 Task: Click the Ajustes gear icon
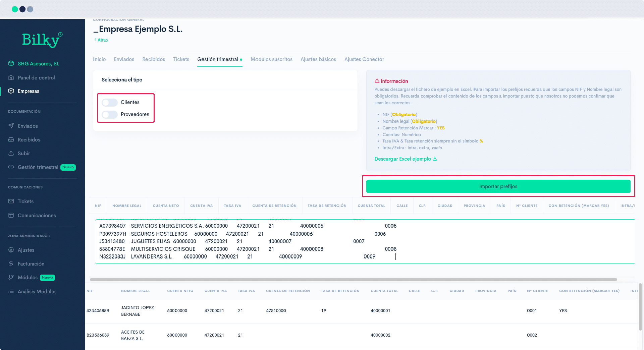[11, 250]
